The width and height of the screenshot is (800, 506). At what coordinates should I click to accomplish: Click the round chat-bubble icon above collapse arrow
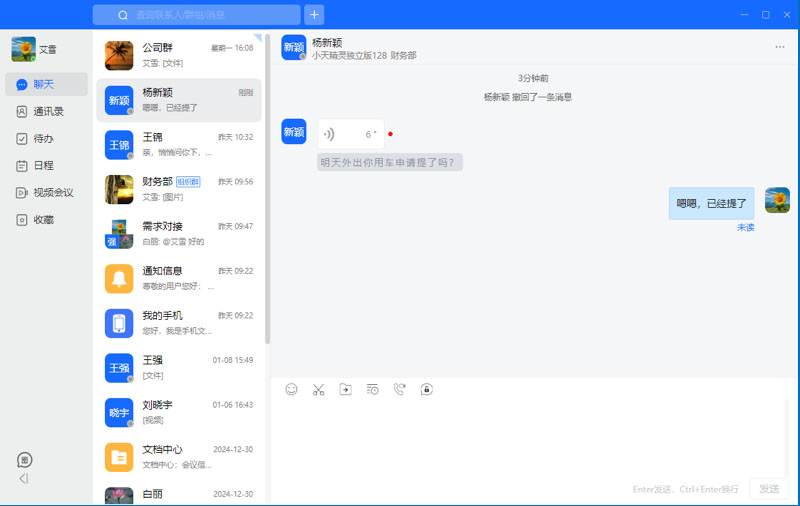point(25,460)
